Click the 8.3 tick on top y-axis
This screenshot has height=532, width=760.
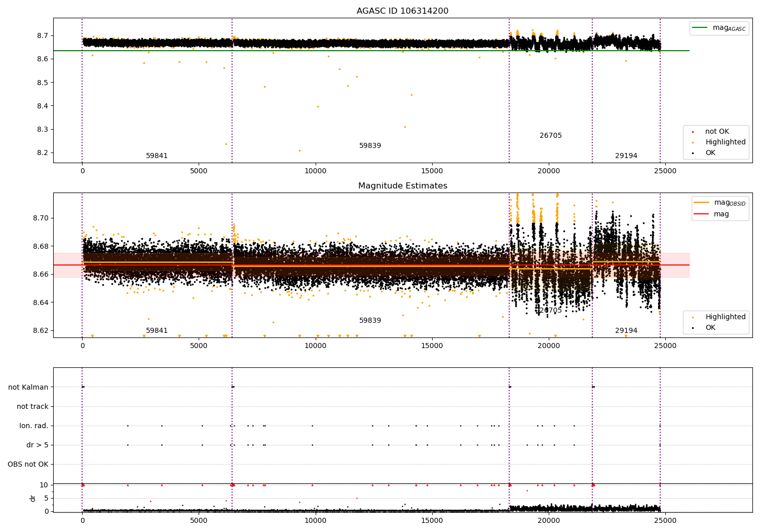pyautogui.click(x=43, y=129)
